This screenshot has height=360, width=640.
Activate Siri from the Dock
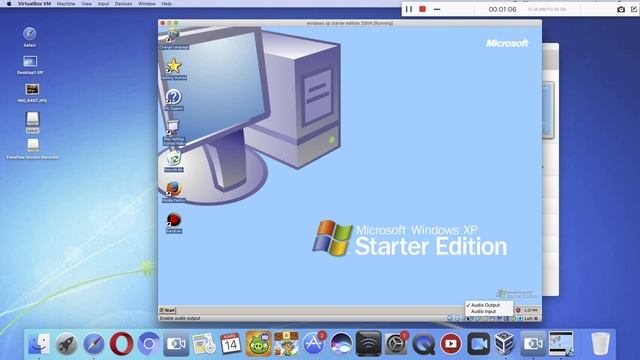pyautogui.click(x=341, y=344)
